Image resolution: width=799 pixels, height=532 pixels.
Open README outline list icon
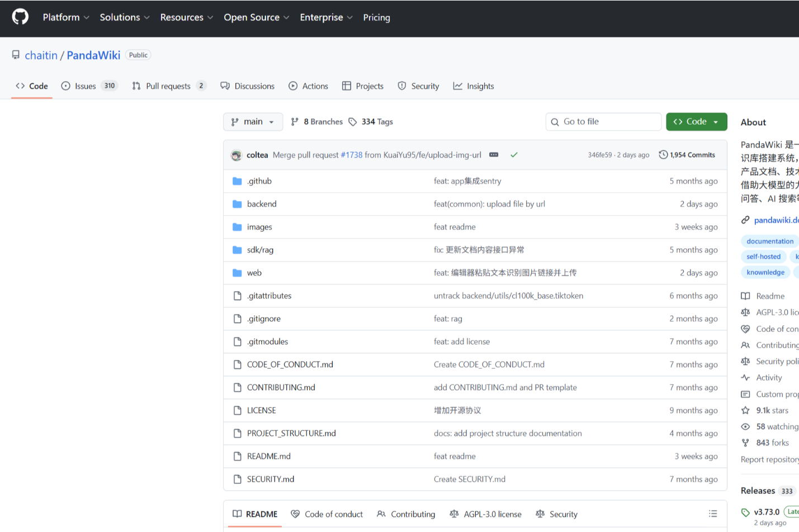[x=713, y=514]
